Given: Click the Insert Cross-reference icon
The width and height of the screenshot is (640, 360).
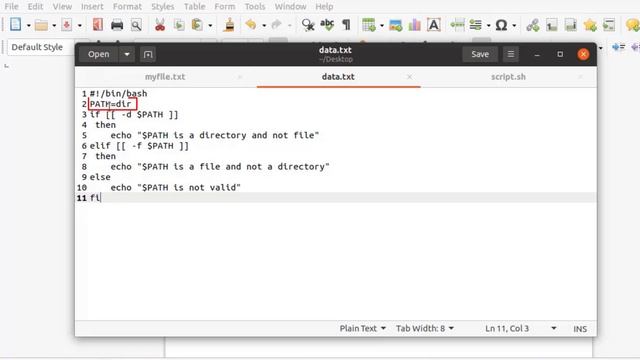Looking at the screenshot, I should point(609,25).
